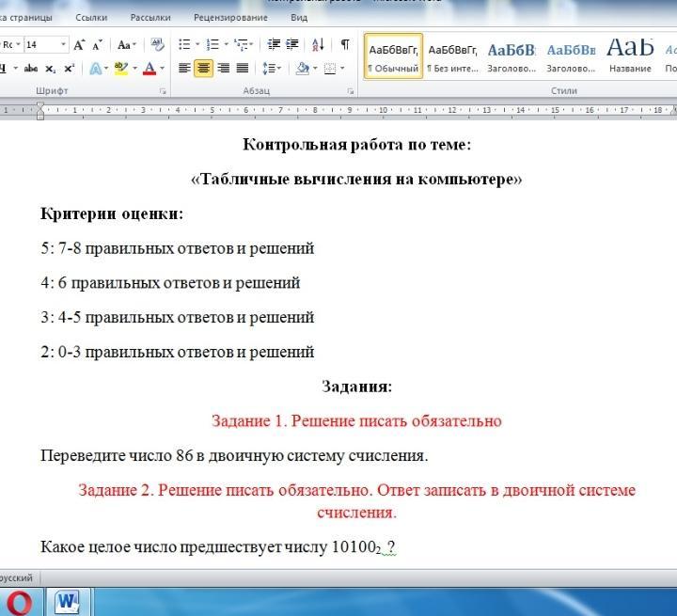
Task: Clear formatting with eraser icon
Action: pos(157,44)
